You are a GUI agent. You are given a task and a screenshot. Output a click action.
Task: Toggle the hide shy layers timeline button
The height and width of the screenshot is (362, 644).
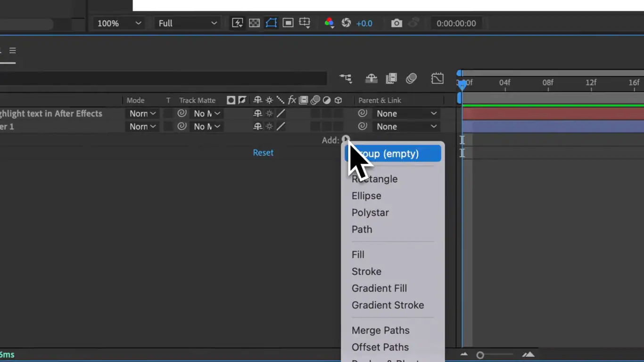(x=372, y=78)
